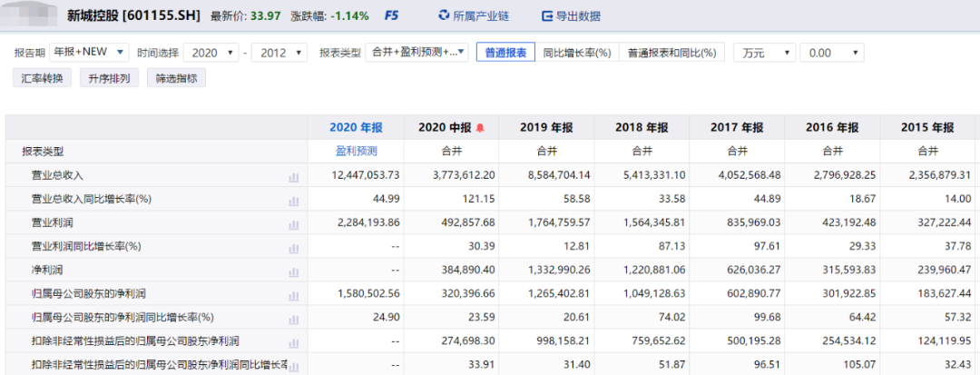Click the red bell icon beside 2020 中报
Screen dimensions: 980x375
[480, 127]
